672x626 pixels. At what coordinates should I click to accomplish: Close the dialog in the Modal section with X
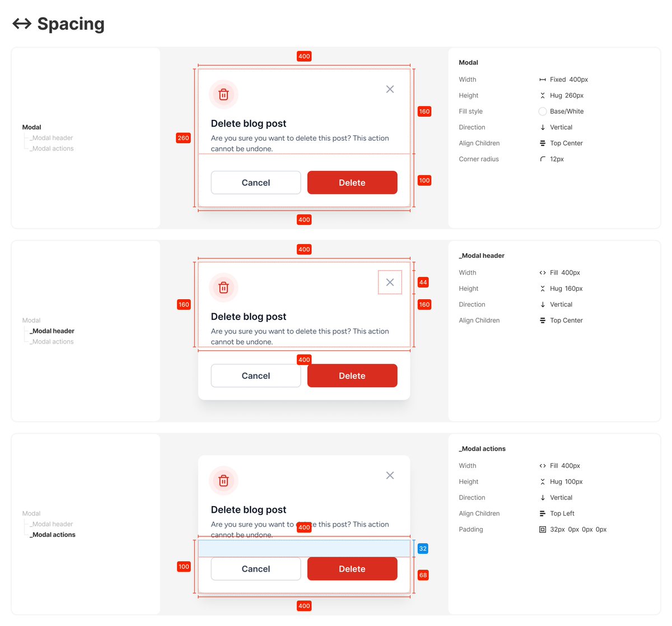click(x=390, y=89)
